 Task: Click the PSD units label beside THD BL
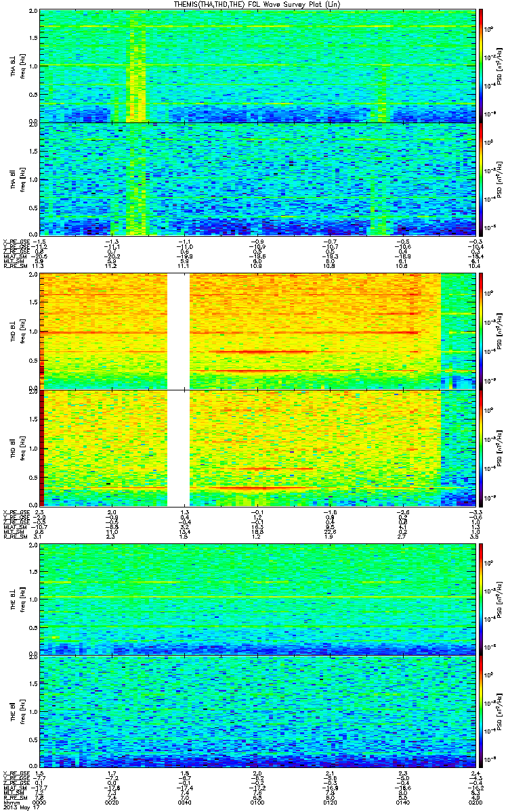(x=499, y=332)
